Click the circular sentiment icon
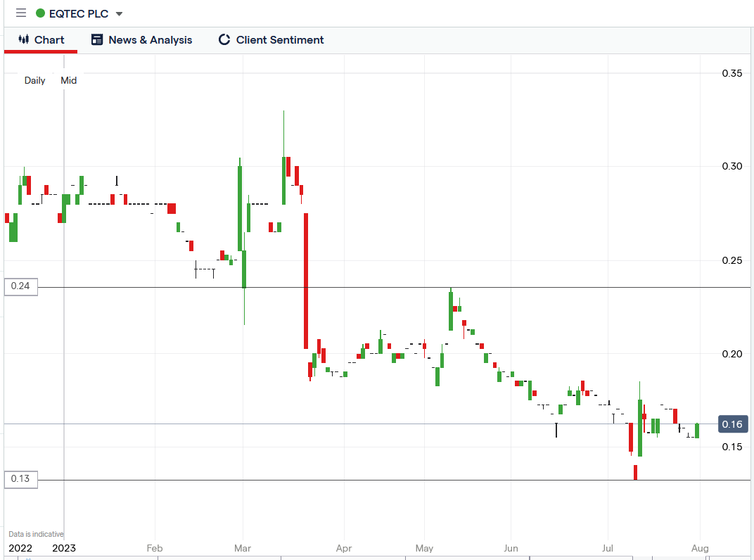754x560 pixels. click(224, 39)
